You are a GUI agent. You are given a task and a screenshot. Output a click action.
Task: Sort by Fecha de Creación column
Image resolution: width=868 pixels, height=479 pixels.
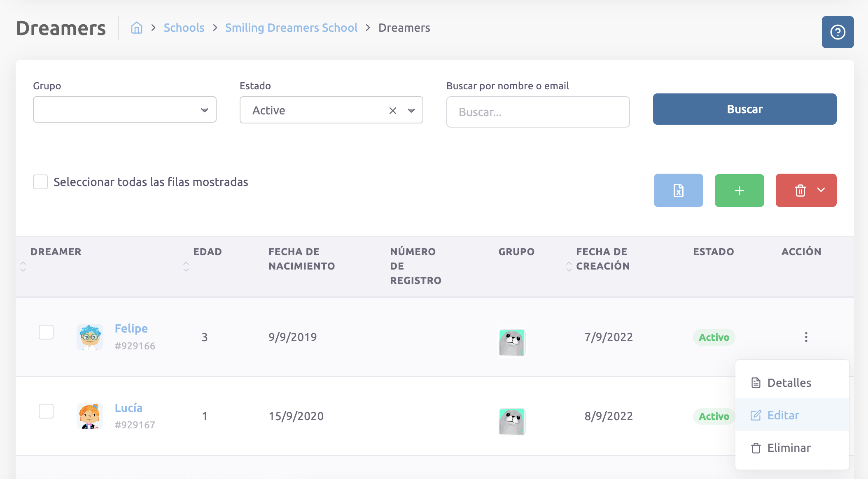[569, 266]
